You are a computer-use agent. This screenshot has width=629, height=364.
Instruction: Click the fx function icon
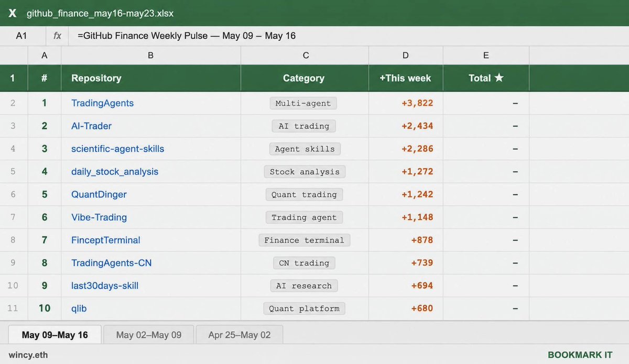click(57, 36)
